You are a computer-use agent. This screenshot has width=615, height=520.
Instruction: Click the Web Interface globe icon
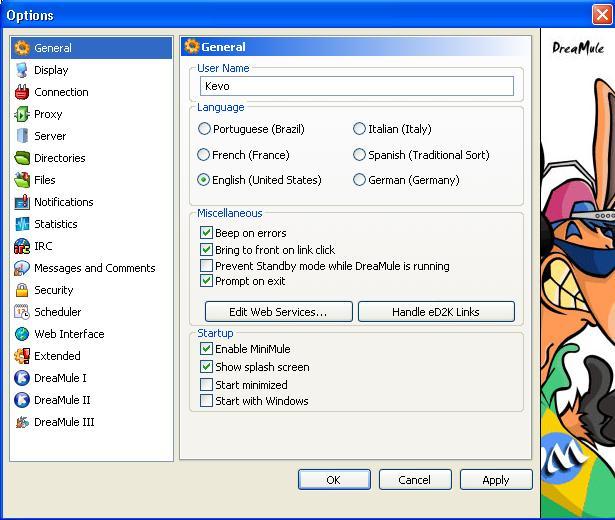(x=22, y=334)
